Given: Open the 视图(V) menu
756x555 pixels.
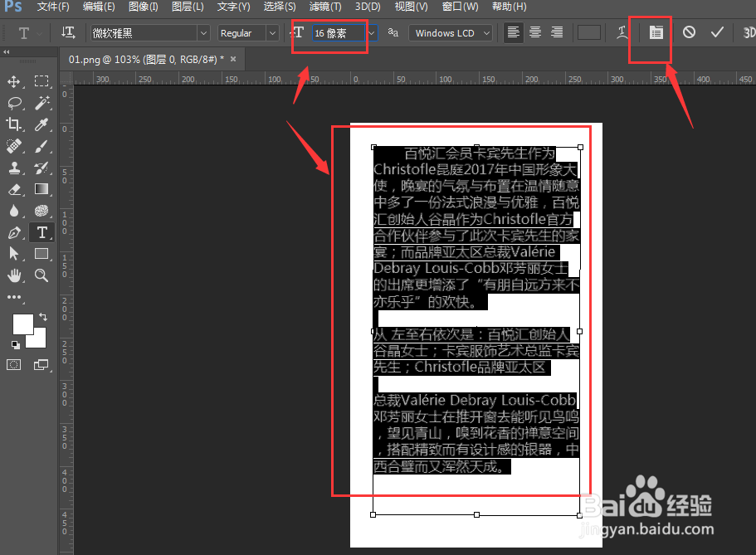Looking at the screenshot, I should (x=412, y=7).
